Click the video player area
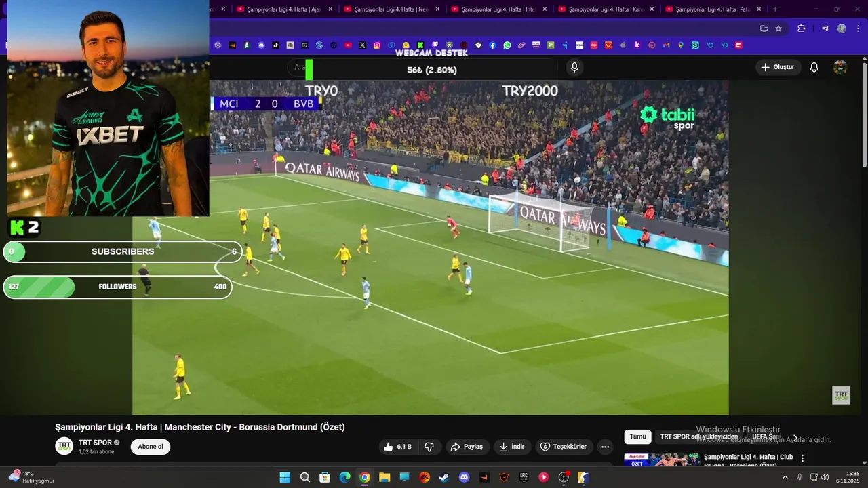The height and width of the screenshot is (488, 868). coord(431,247)
